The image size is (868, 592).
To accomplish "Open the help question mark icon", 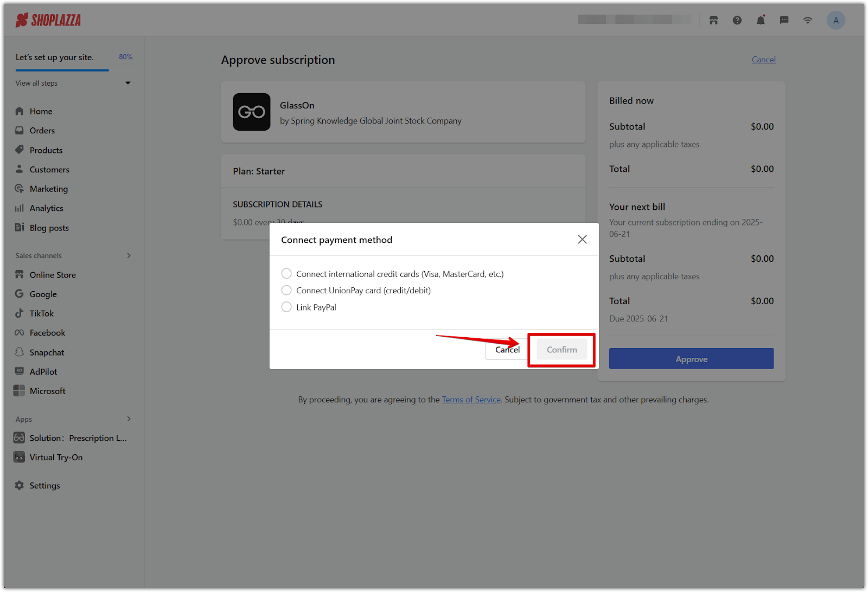I will click(737, 21).
